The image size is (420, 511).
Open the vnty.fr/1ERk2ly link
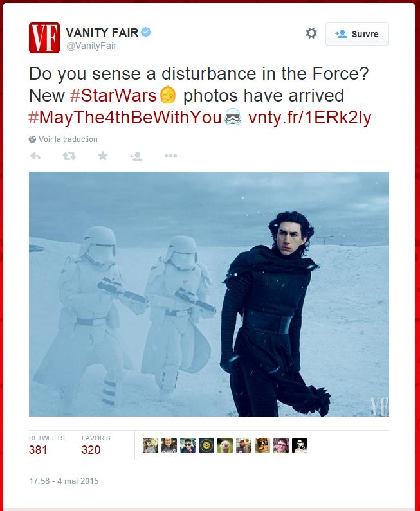310,118
